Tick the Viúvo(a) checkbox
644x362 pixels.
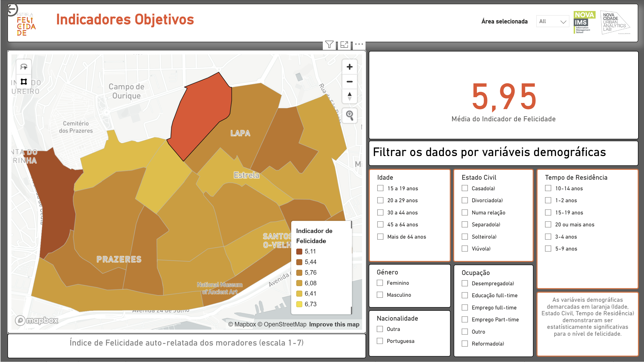coord(465,248)
